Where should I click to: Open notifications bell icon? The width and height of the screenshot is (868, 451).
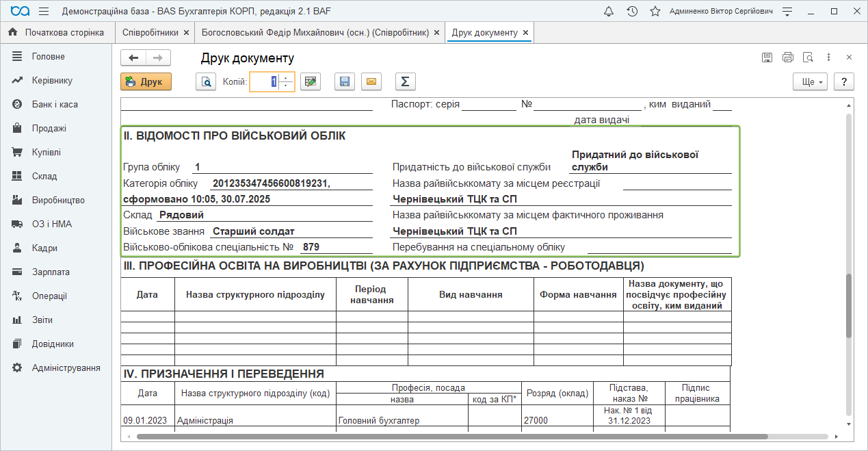point(609,12)
